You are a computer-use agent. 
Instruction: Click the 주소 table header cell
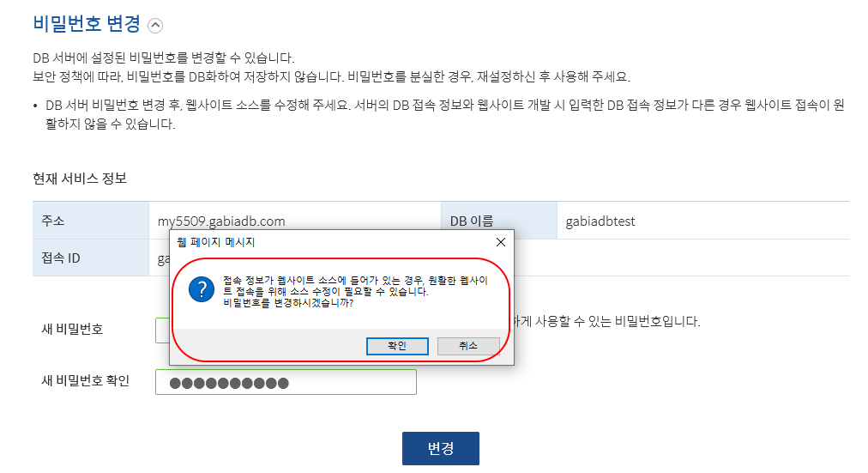coord(91,221)
